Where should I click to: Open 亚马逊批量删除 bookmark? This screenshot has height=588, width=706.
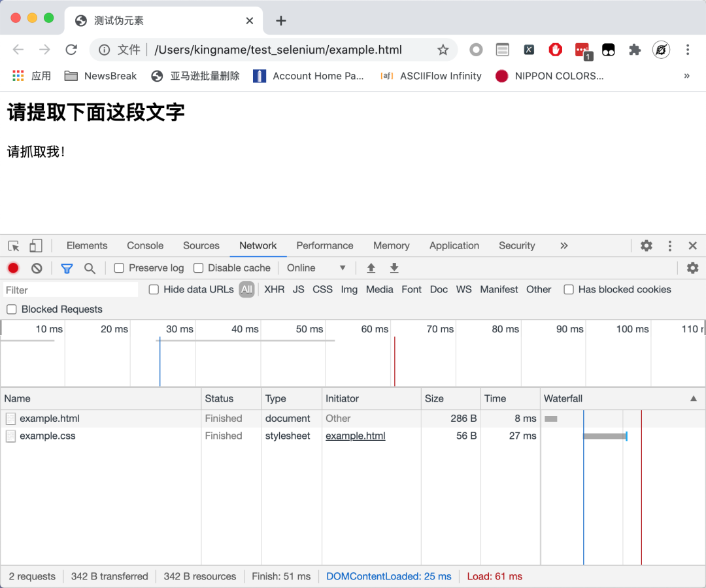point(195,76)
